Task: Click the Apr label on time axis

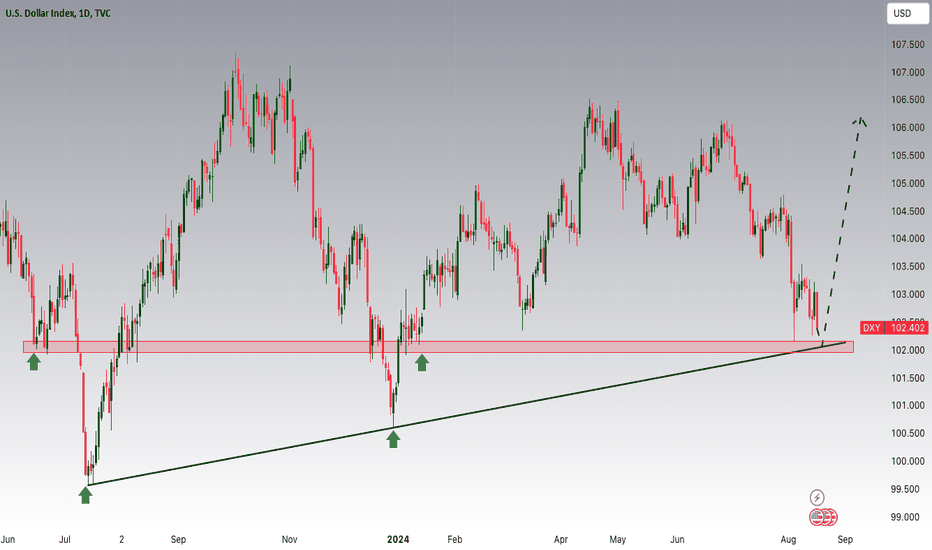Action: 561,539
